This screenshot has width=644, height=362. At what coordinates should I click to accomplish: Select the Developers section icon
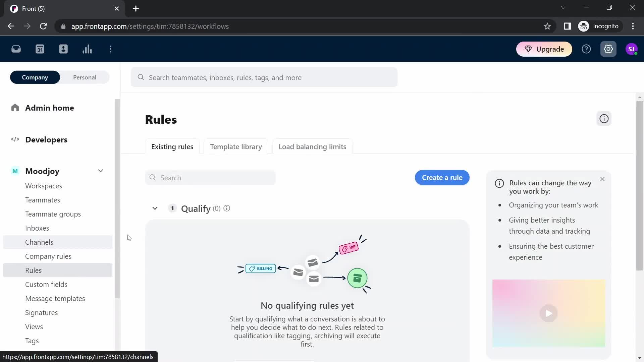click(x=15, y=140)
